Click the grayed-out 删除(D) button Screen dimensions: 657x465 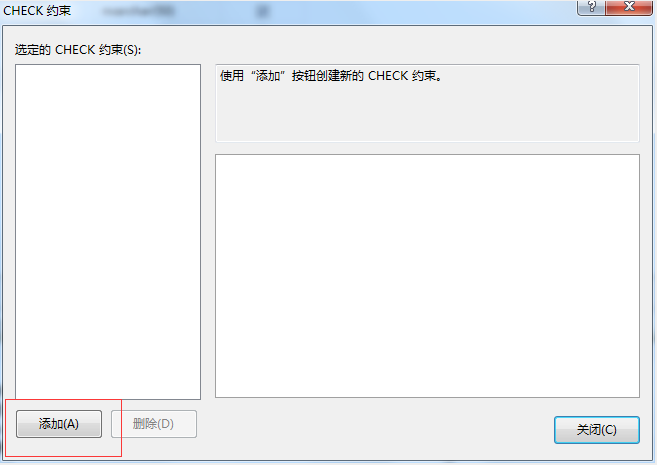(154, 424)
